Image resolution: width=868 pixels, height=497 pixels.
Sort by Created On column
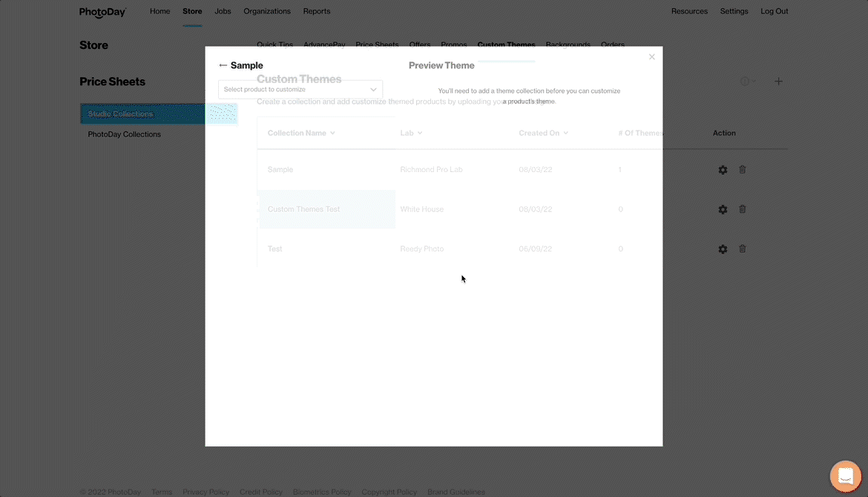(543, 133)
